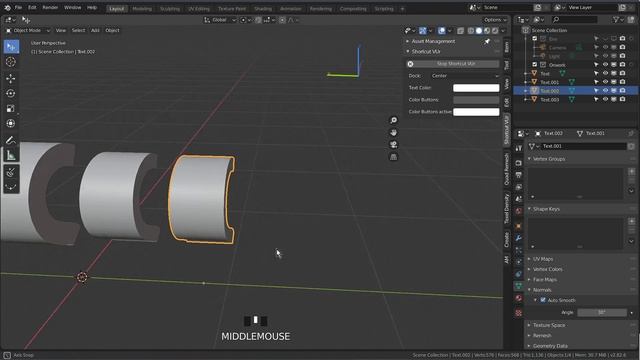640x360 pixels.
Task: Open the Options dropdown in header
Action: (x=495, y=20)
